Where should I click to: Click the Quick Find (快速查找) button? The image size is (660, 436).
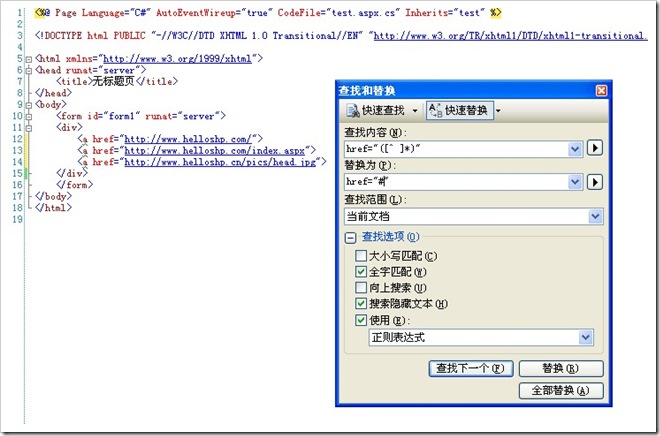[375, 111]
